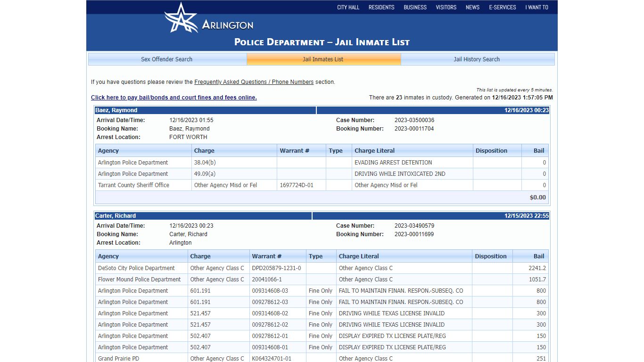Open the E-SERVICES menu
This screenshot has width=644, height=362.
click(503, 7)
